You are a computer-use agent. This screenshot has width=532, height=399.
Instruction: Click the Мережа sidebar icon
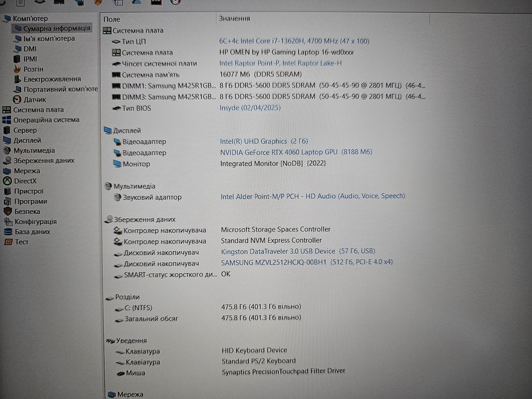pyautogui.click(x=7, y=171)
